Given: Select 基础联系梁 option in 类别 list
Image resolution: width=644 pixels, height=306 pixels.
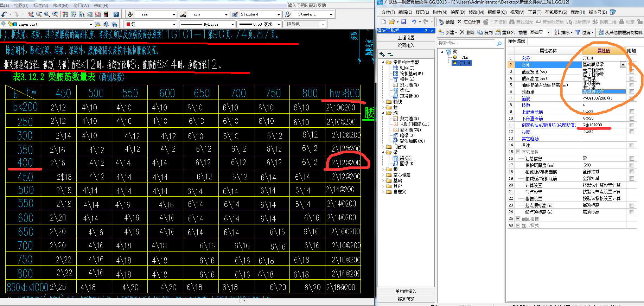Looking at the screenshot, I should click(604, 91).
